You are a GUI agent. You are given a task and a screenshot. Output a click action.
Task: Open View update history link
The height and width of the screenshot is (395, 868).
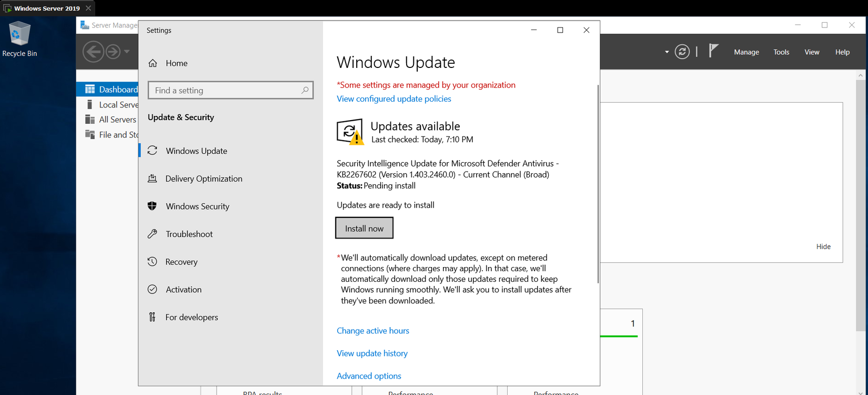(372, 353)
